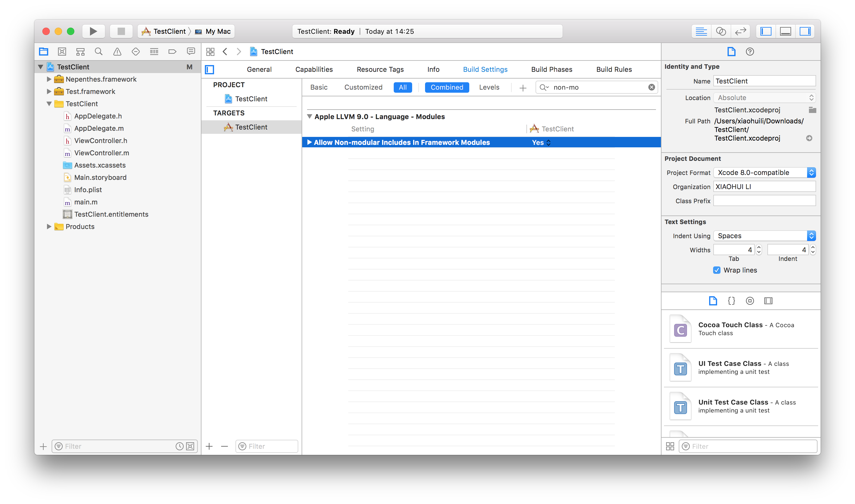
Task: Toggle the Debug area pane
Action: [x=785, y=31]
